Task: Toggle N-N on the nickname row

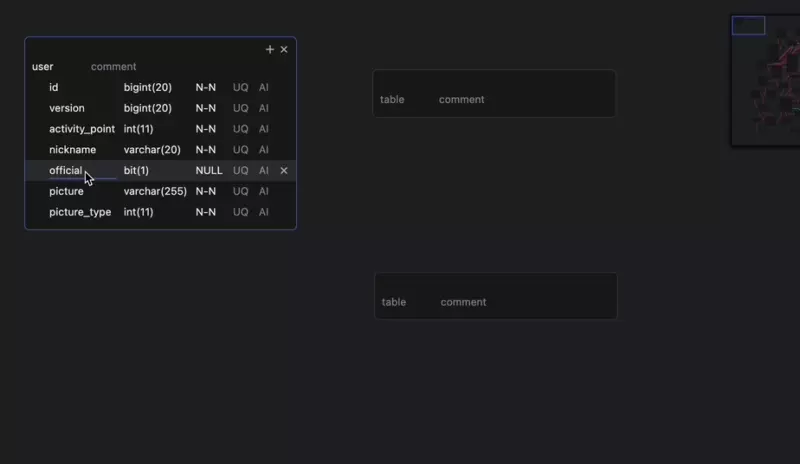Action: [x=206, y=150]
